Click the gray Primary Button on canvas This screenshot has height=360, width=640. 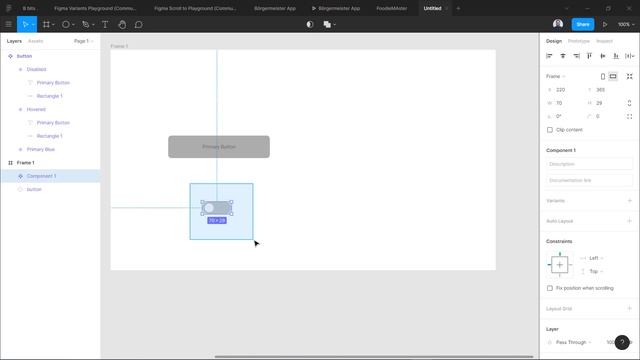pyautogui.click(x=219, y=147)
